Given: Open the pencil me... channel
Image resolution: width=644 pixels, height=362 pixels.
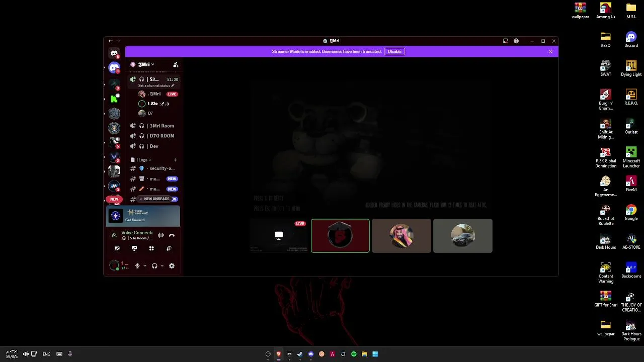Looking at the screenshot, I should (153, 189).
